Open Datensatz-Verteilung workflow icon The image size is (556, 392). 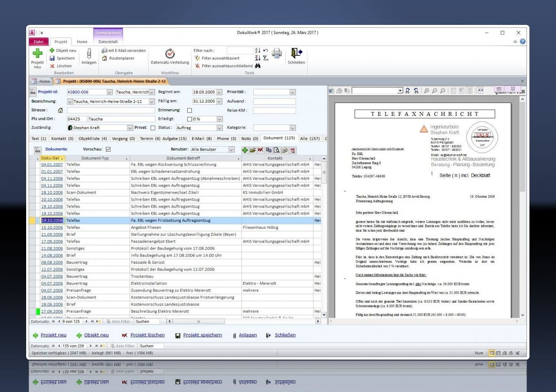[170, 54]
